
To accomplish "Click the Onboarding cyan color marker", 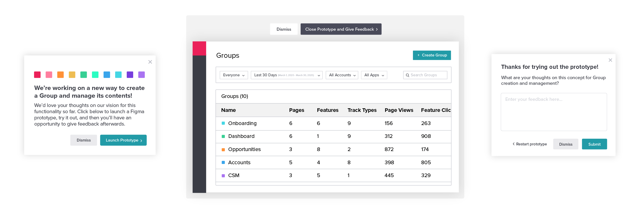I will [x=223, y=123].
